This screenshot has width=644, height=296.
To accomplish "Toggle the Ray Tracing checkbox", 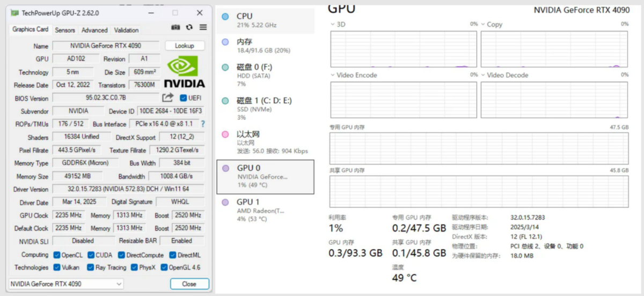I will (92, 268).
